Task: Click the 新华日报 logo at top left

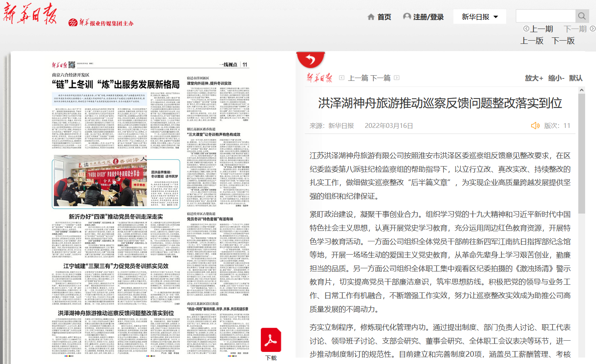Action: (x=30, y=14)
